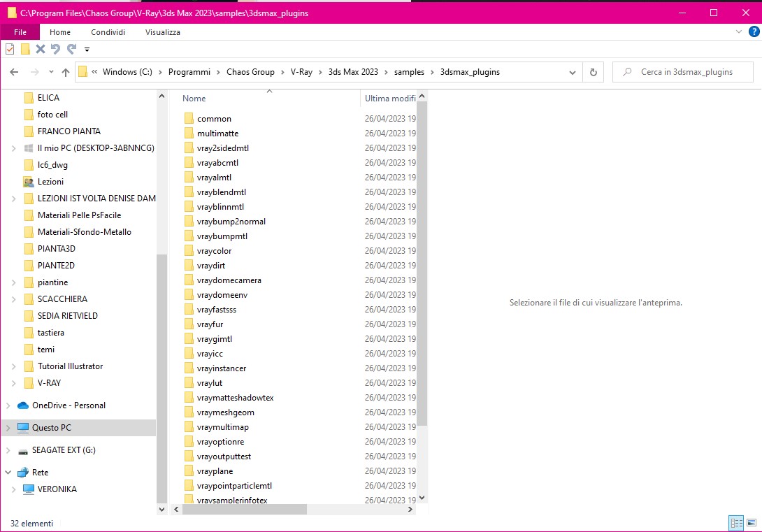Screen dimensions: 762x532
Task: Select the vray2sidedmtl folder
Action: click(222, 148)
